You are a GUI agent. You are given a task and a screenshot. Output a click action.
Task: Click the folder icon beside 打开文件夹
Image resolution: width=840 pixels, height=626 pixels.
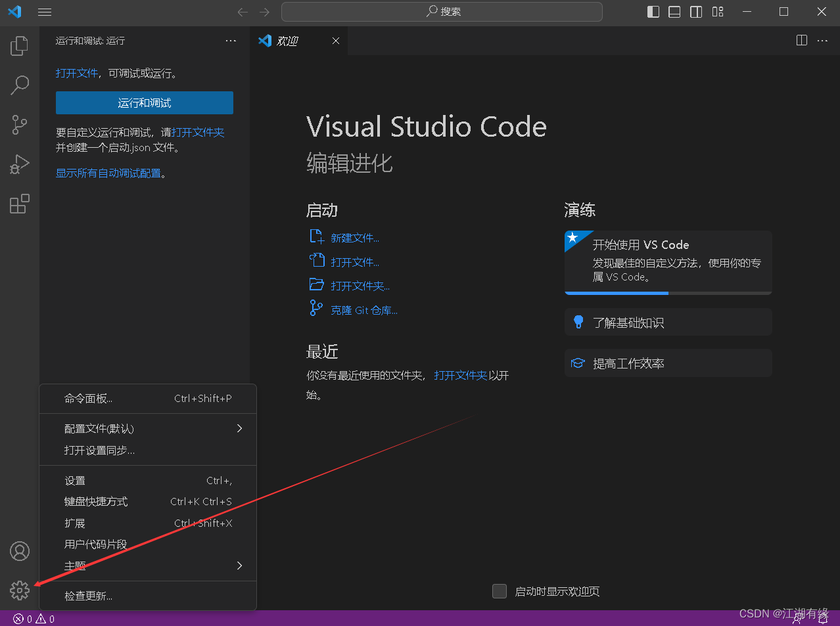[x=317, y=284]
